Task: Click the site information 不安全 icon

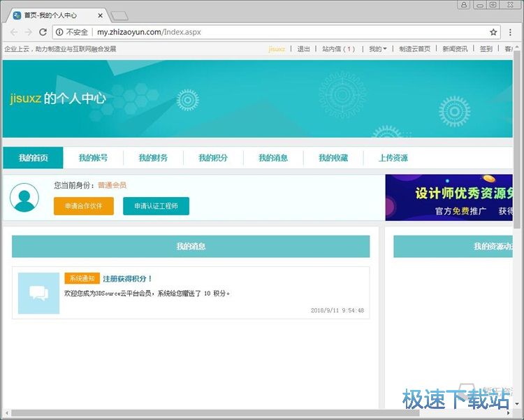Action: tap(60, 32)
